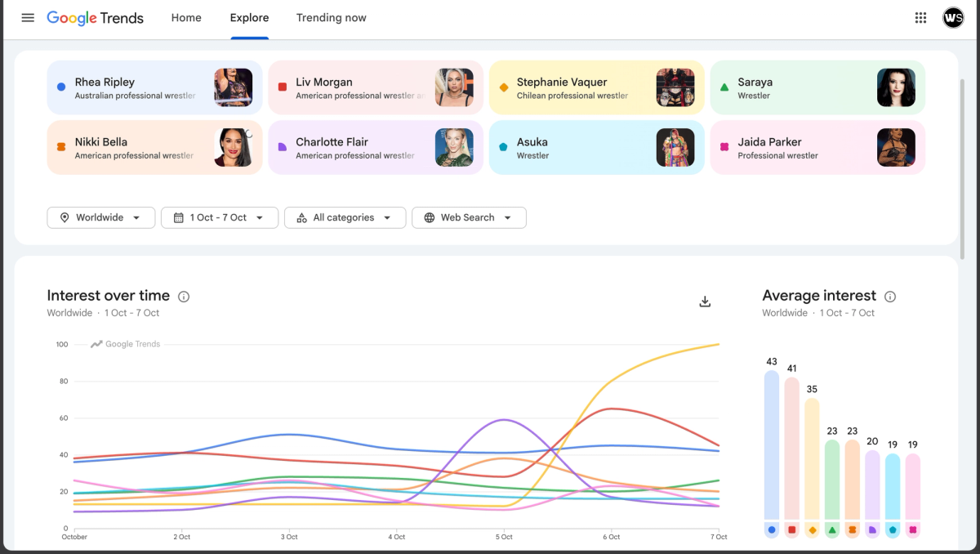
Task: Click the Interest over time heading
Action: click(109, 296)
